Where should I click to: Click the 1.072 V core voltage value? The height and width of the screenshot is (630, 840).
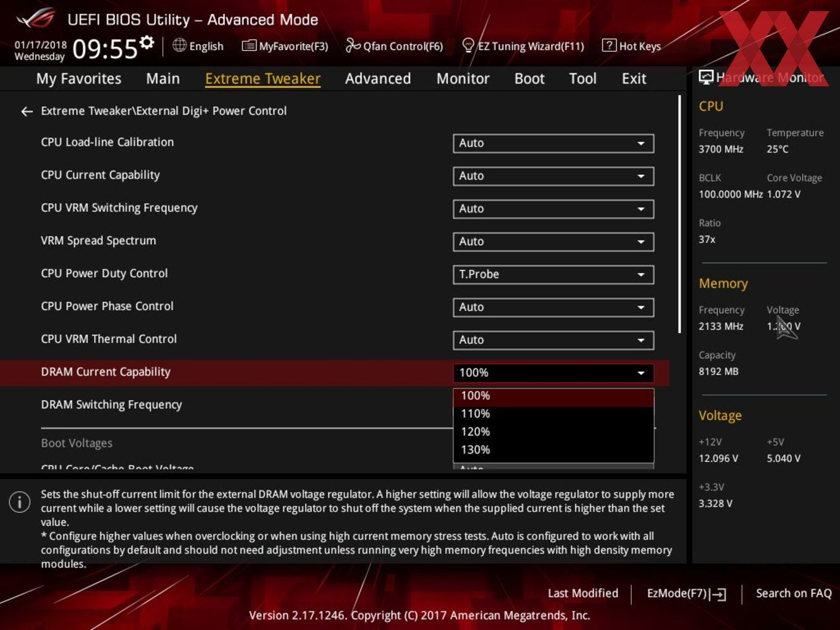(784, 194)
